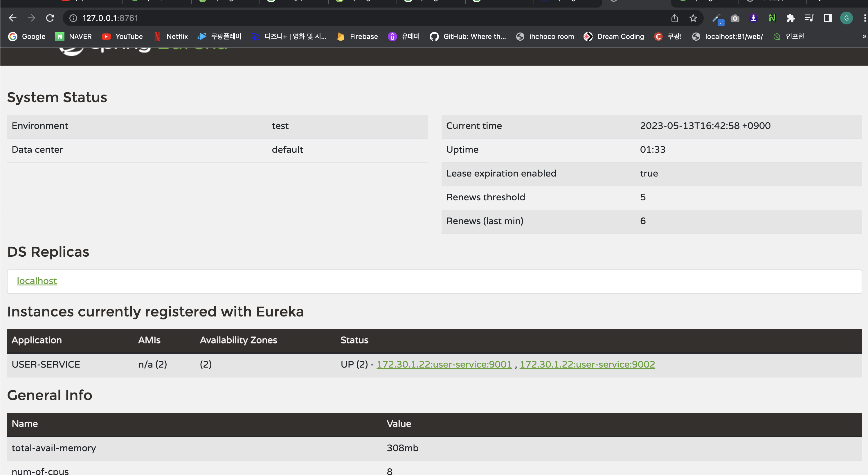Viewport: 868px width, 475px height.
Task: Open the YouTube bookmark
Action: click(x=122, y=36)
